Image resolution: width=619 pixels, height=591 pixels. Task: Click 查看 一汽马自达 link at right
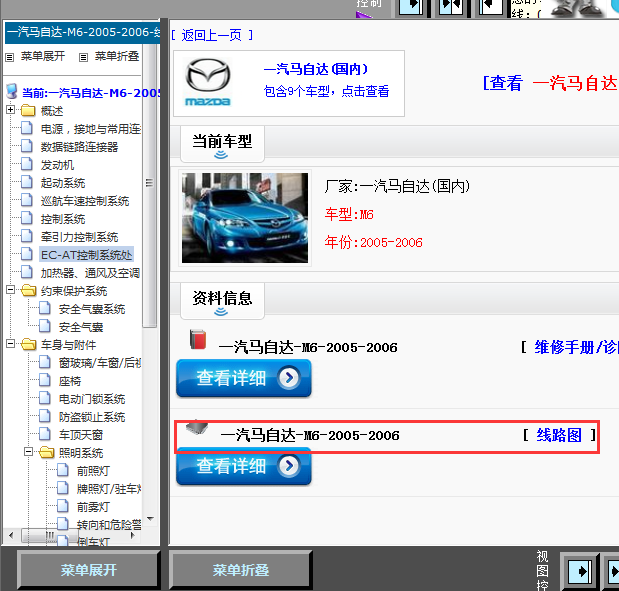coord(551,83)
